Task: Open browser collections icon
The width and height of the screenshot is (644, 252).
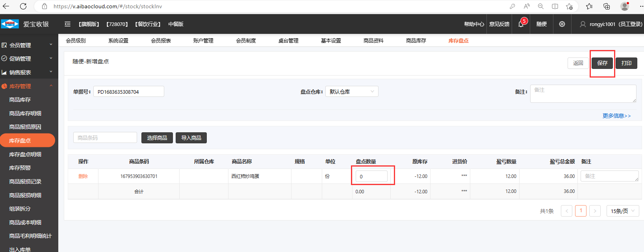Action: click(x=607, y=6)
